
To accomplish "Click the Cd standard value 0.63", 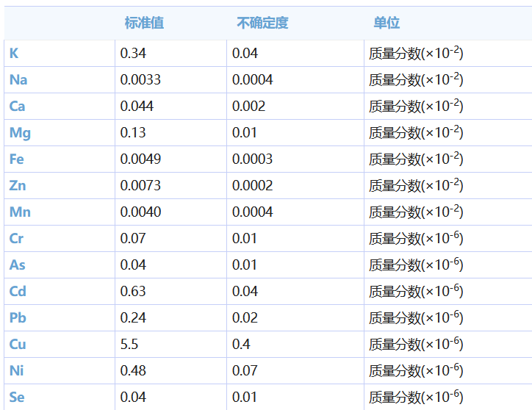I will [133, 292].
